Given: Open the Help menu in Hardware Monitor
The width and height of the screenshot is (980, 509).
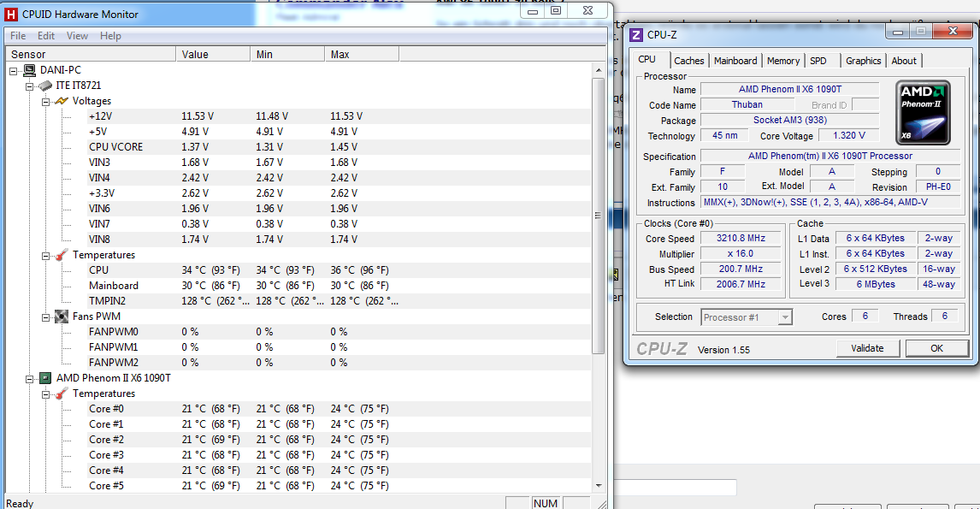Looking at the screenshot, I should pyautogui.click(x=110, y=36).
